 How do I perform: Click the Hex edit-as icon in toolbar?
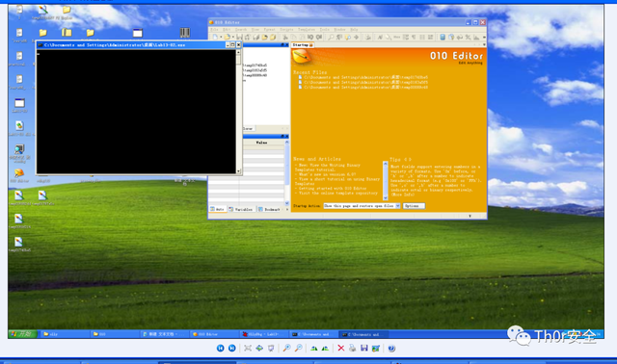pos(396,37)
